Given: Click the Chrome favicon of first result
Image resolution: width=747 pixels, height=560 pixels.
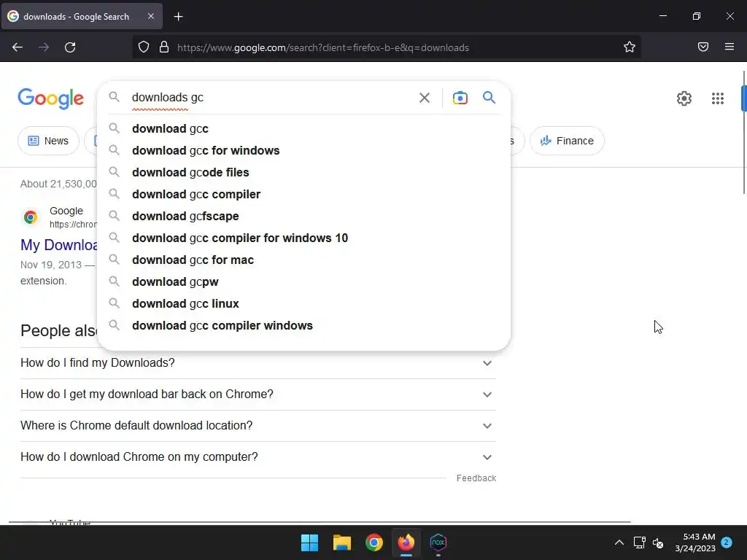Looking at the screenshot, I should pyautogui.click(x=31, y=217).
